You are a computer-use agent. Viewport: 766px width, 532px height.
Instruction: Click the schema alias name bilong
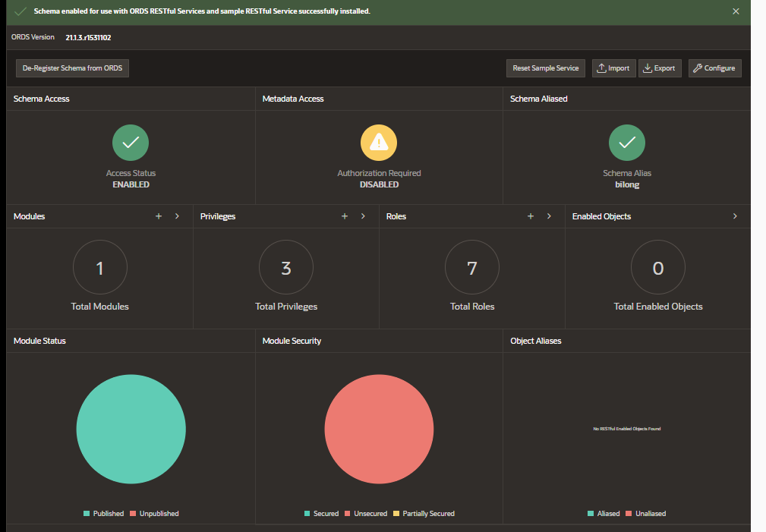click(x=627, y=184)
